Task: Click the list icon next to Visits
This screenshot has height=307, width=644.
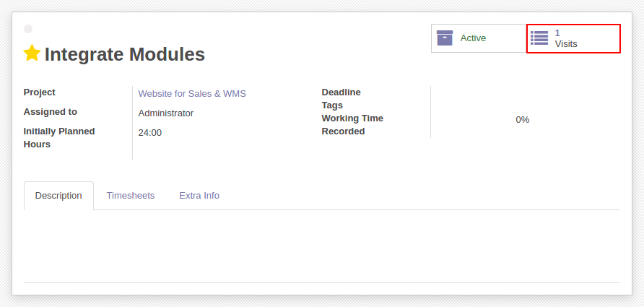Action: (x=539, y=38)
